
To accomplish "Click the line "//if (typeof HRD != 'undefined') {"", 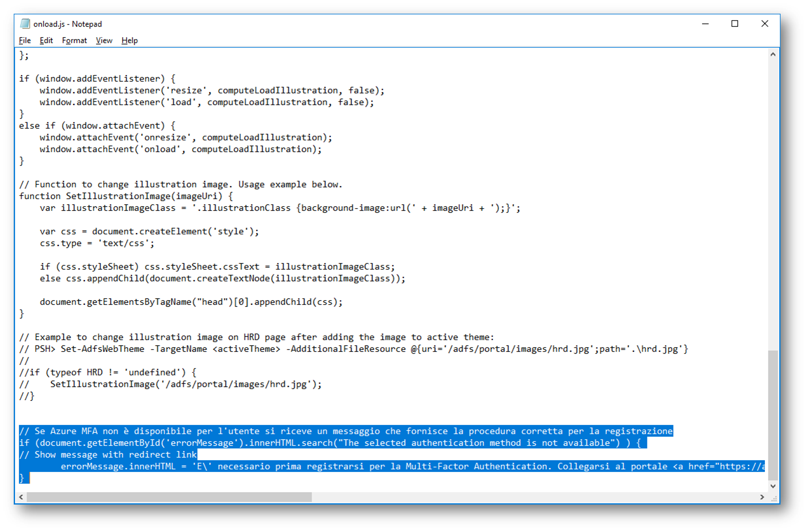I will point(107,372).
